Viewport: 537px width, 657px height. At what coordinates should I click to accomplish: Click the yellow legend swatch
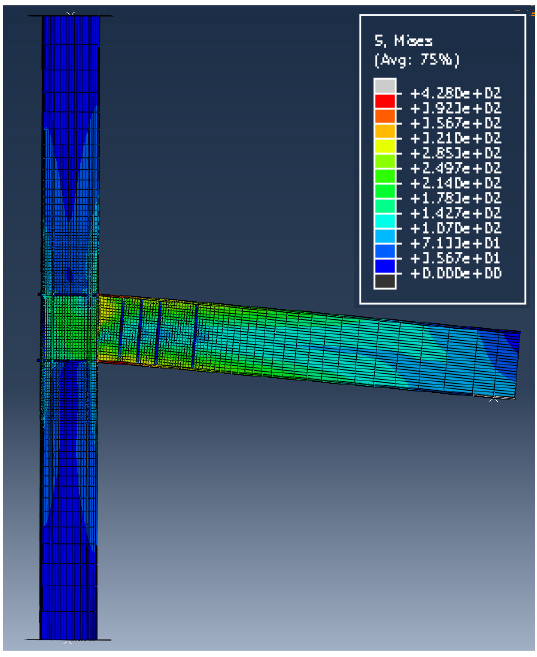[385, 146]
